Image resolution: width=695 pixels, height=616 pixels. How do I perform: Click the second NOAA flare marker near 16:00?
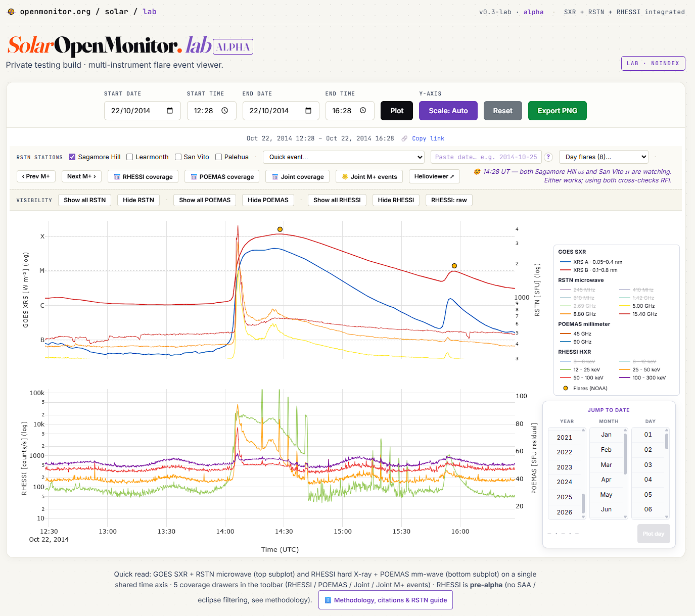coord(454,266)
